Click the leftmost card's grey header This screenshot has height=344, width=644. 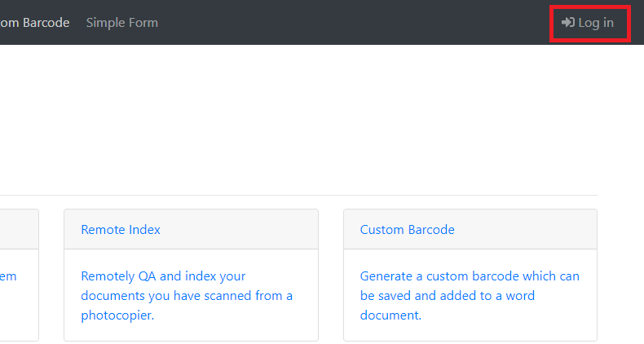tap(16, 230)
